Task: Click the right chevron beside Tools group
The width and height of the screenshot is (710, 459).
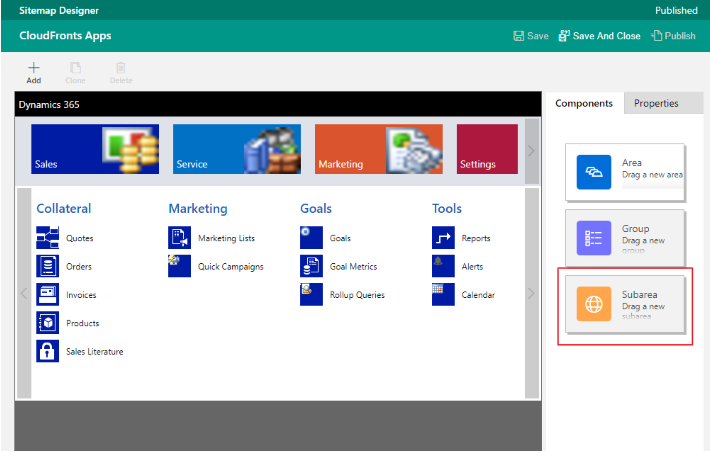Action: [532, 293]
